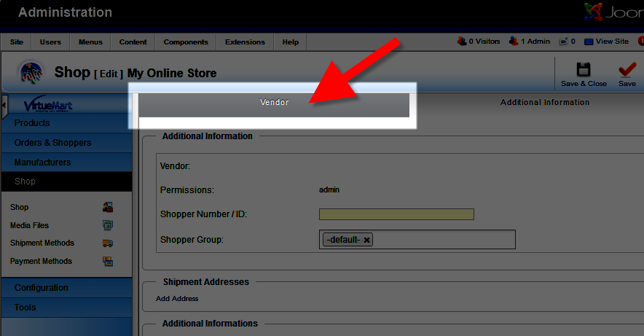Click the Shop icon in sidebar

click(x=108, y=207)
